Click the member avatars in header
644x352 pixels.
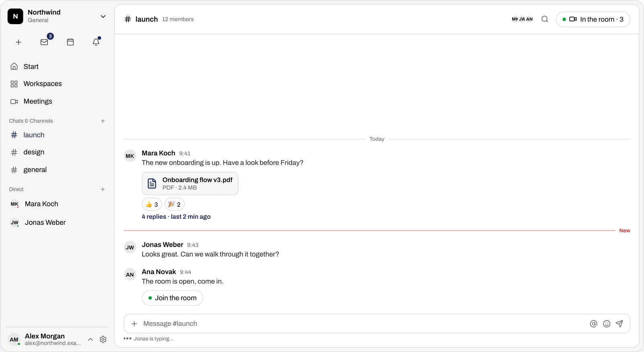[522, 19]
